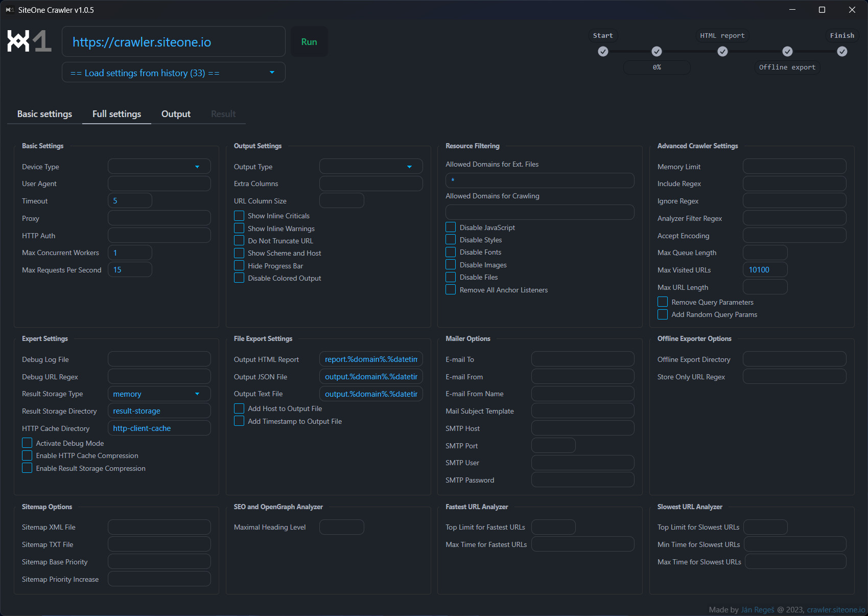Select the Full settings tab

(x=116, y=113)
